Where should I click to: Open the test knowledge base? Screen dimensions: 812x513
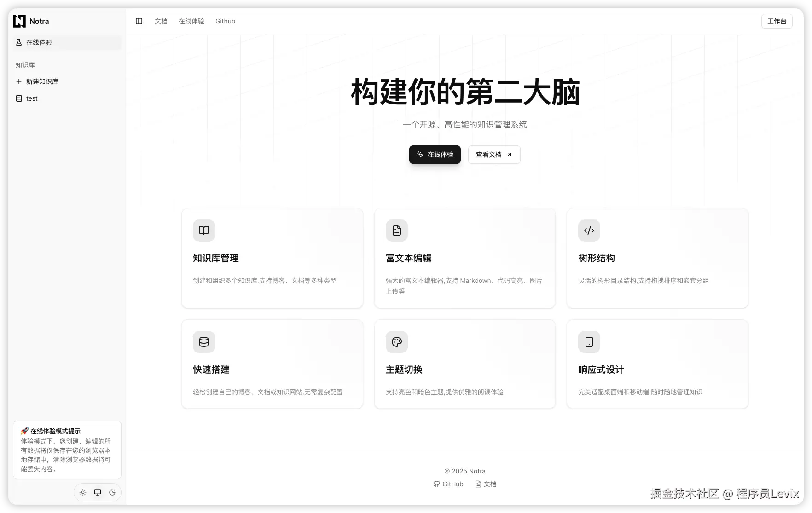coord(31,98)
